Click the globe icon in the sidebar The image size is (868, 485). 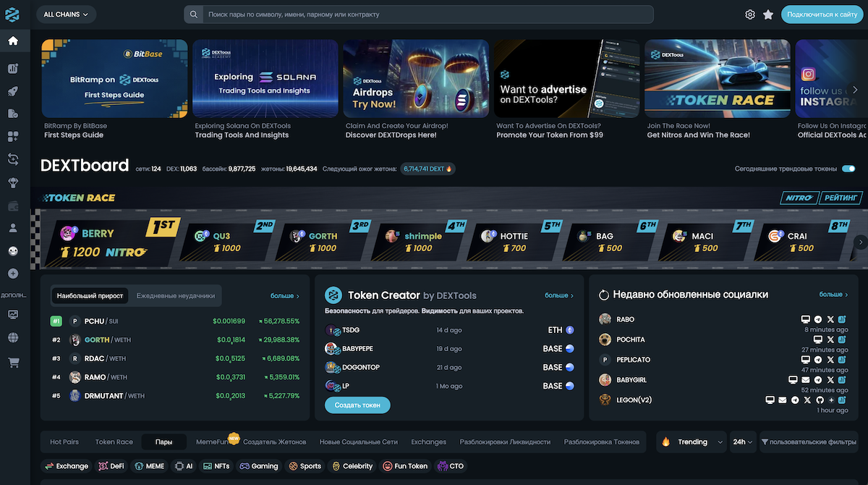(x=13, y=338)
